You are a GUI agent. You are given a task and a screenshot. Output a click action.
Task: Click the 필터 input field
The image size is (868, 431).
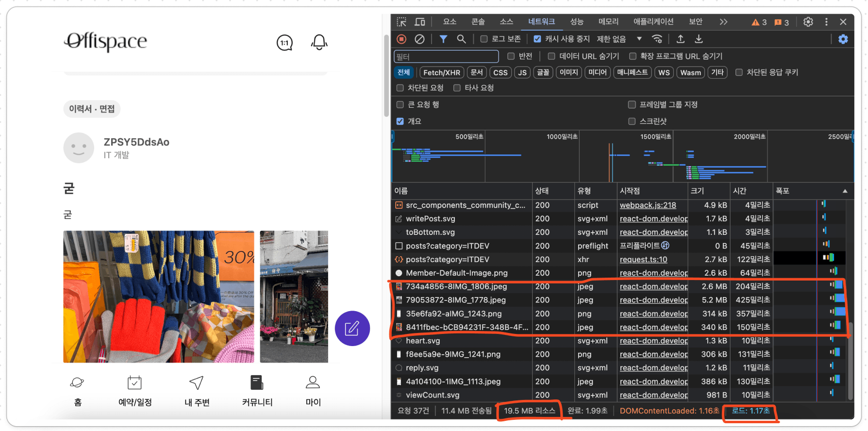coord(446,56)
